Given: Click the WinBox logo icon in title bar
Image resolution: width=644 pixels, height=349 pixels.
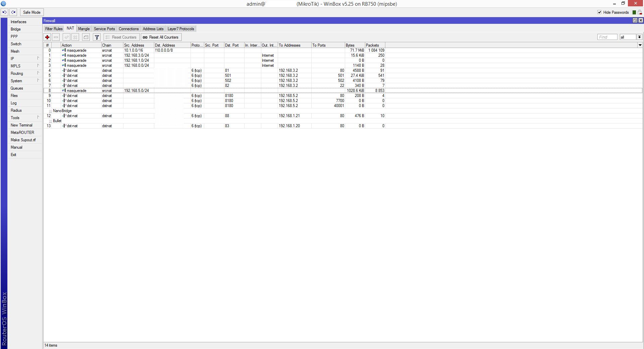Looking at the screenshot, I should (x=4, y=4).
